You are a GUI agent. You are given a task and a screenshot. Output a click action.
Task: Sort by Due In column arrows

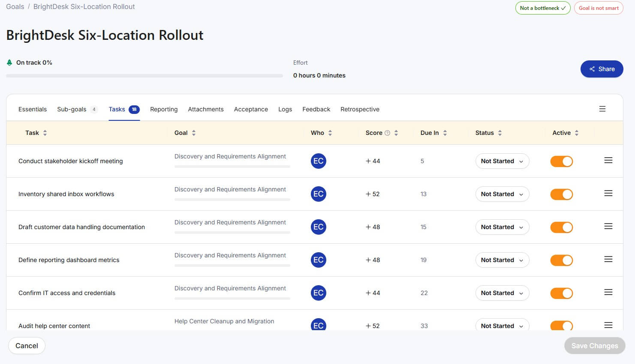tap(445, 133)
